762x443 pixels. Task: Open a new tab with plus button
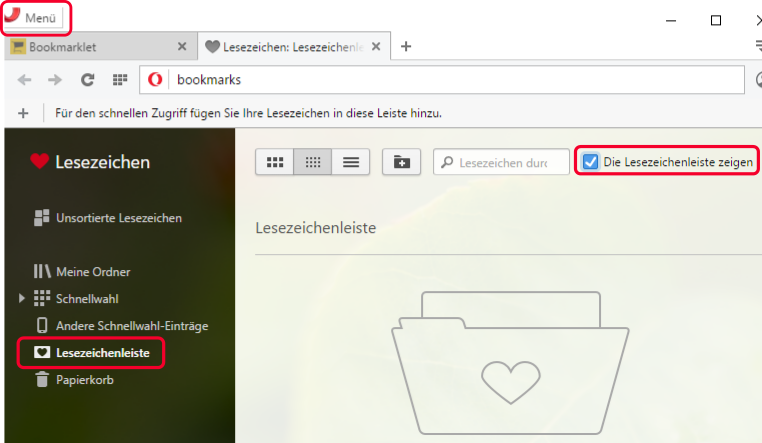point(406,47)
